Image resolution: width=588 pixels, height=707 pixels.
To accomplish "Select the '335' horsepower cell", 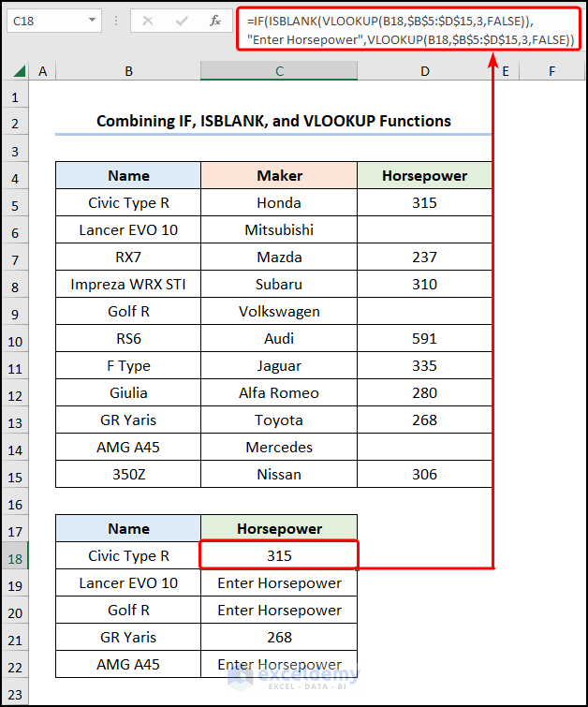I will pos(425,366).
